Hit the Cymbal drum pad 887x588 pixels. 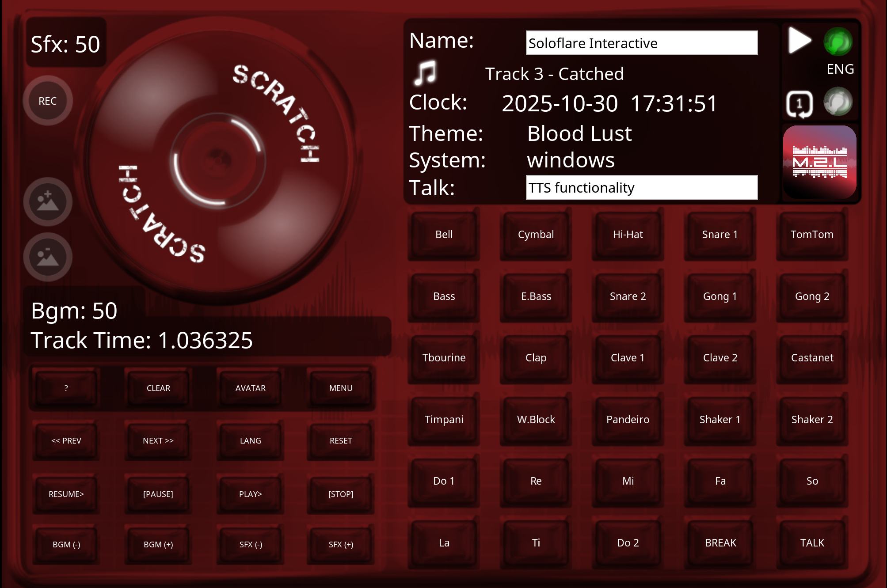(536, 235)
